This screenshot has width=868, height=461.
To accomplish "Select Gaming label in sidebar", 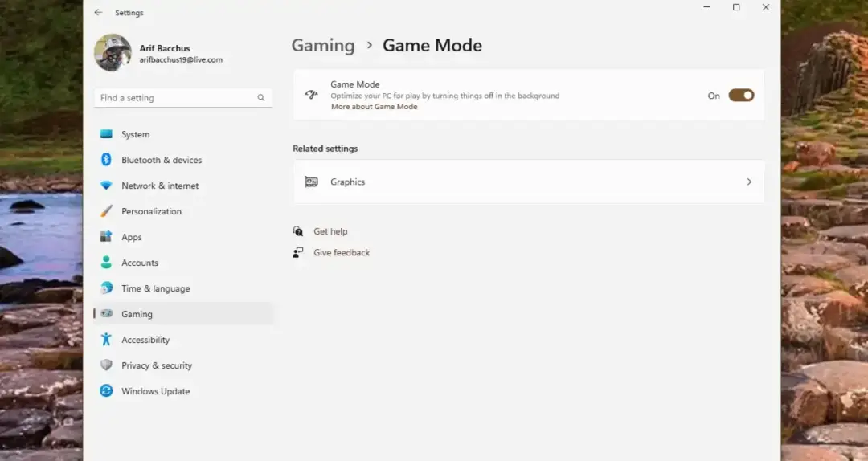I will (137, 314).
